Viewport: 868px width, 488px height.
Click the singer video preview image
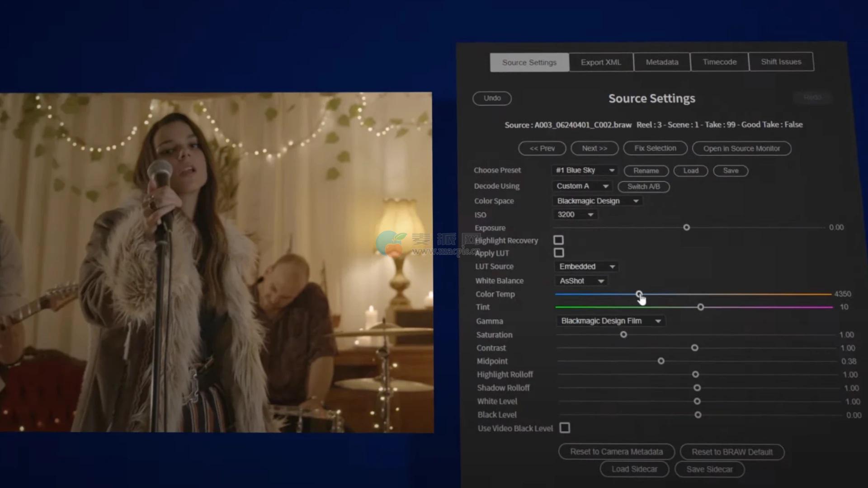[216, 262]
